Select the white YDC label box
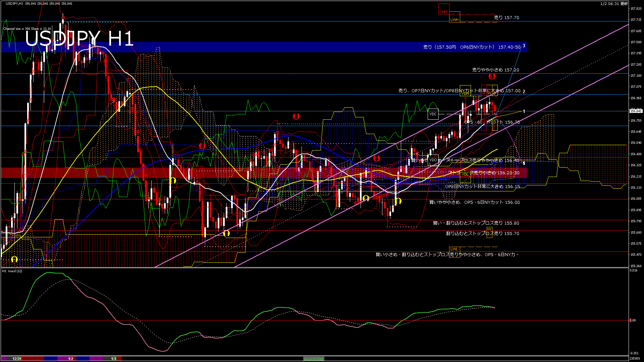644x362 pixels. click(x=433, y=114)
